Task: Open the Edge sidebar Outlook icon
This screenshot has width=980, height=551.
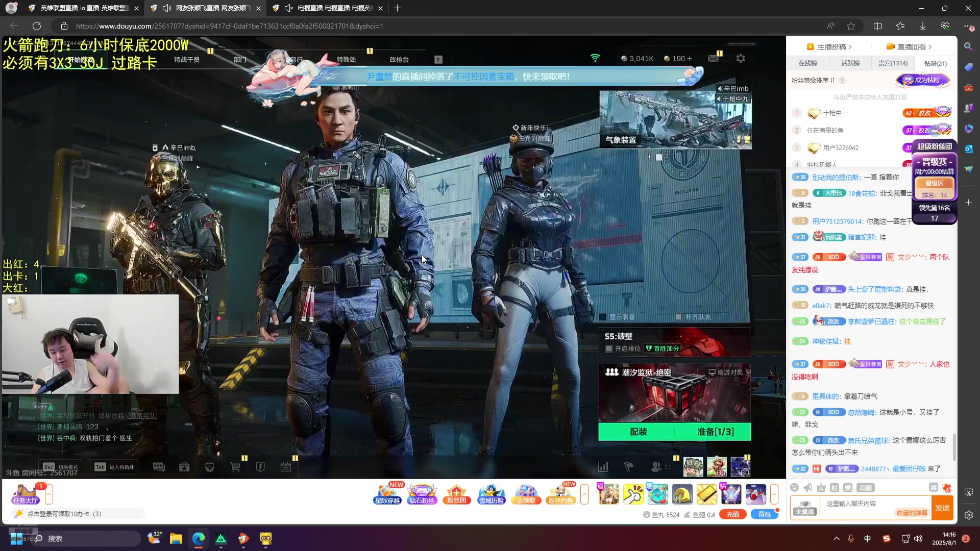Action: coord(968,148)
